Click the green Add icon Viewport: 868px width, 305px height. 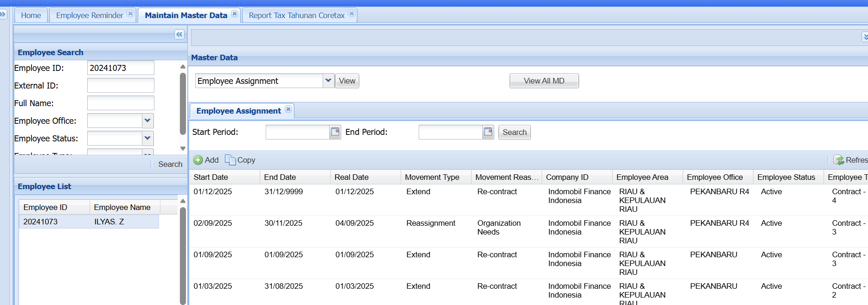pyautogui.click(x=198, y=160)
